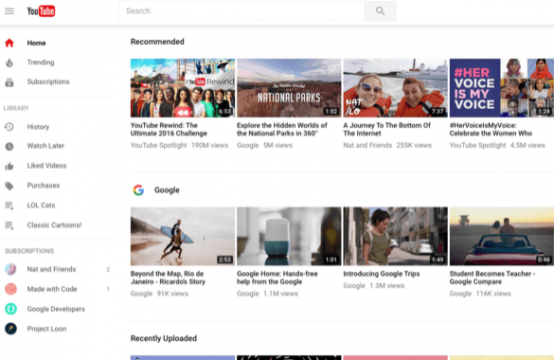Click the magnifier search button
Screen dimensions: 554x360
click(380, 11)
